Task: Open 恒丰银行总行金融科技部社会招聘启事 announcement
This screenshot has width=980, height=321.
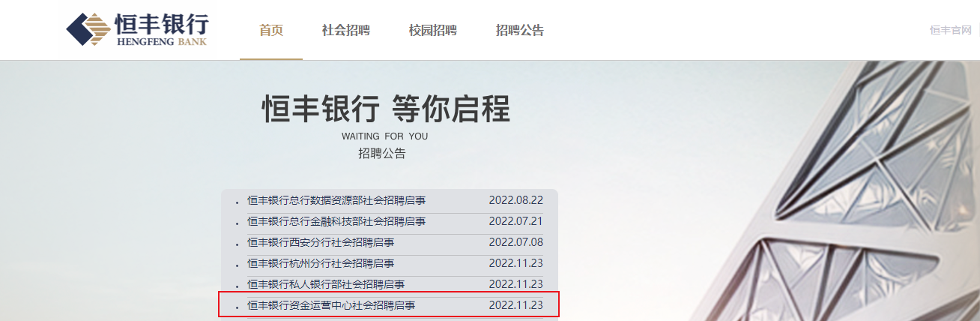Action: click(336, 221)
